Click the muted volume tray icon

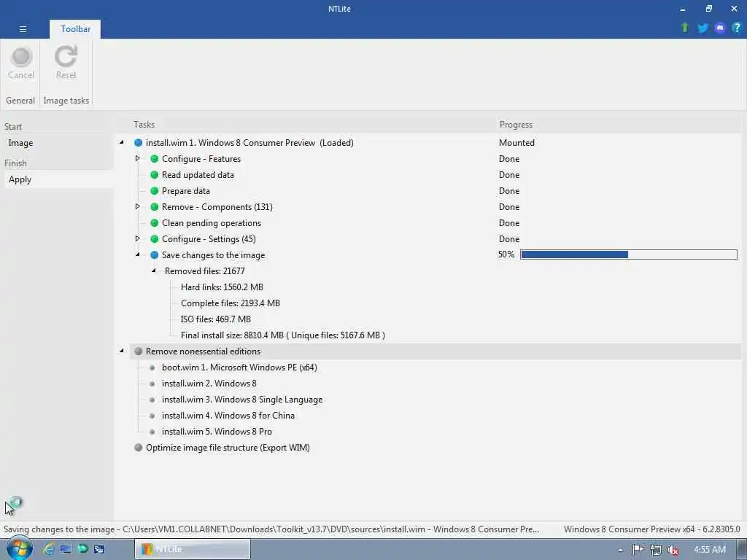(x=673, y=550)
